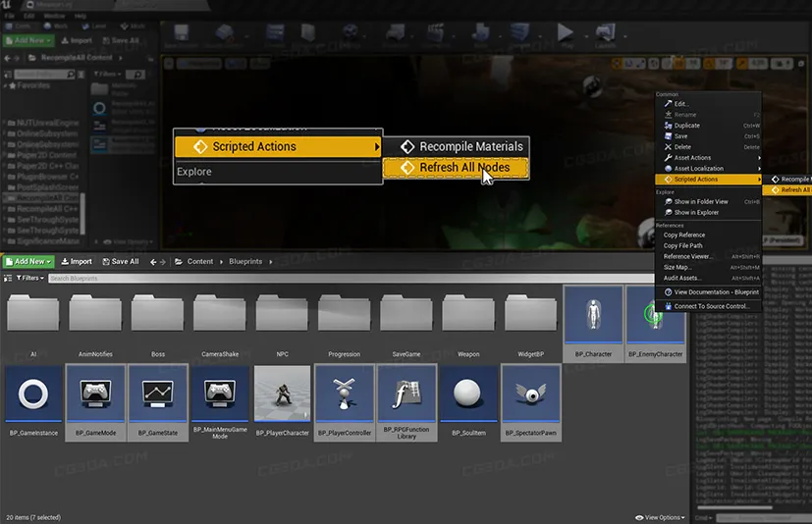Select the BP_GameInstance blueprint asset
This screenshot has height=524, width=812.
pyautogui.click(x=33, y=402)
